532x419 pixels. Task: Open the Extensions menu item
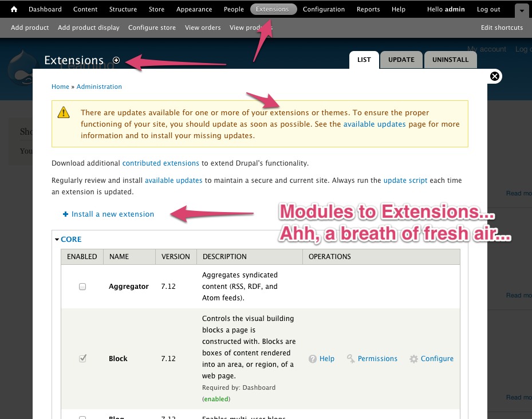click(274, 9)
